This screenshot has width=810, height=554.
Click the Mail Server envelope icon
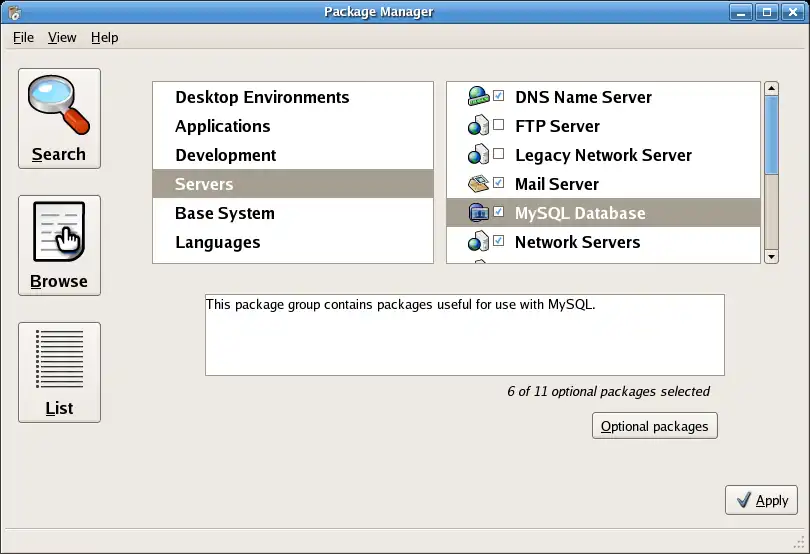pos(478,184)
